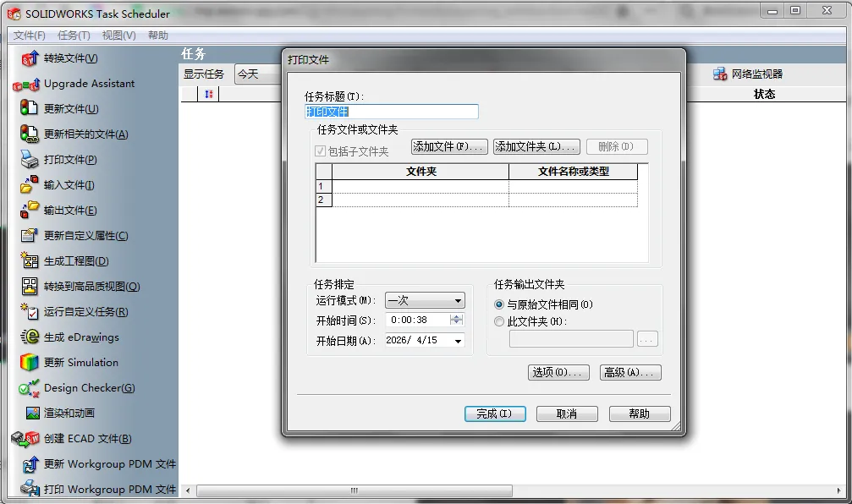852x504 pixels.
Task: Click the 生成工程图 drawing icon
Action: pos(30,260)
